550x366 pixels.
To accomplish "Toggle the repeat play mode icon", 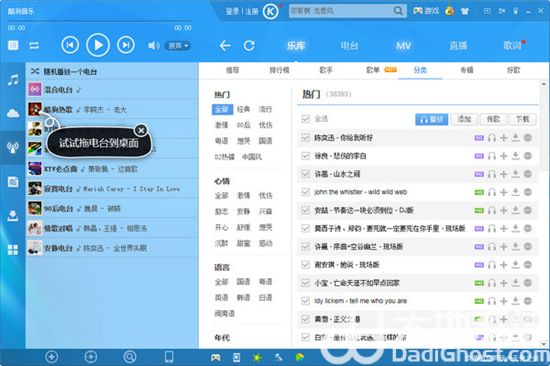I will [34, 45].
